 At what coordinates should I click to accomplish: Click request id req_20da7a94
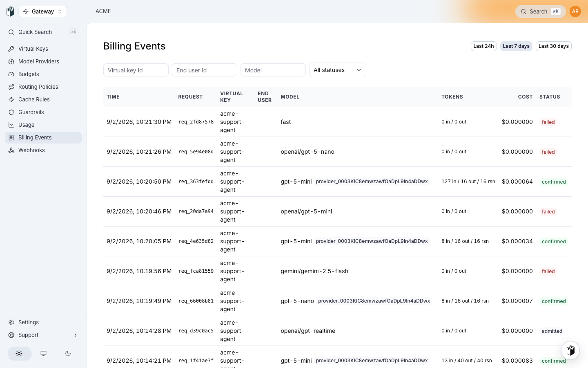pyautogui.click(x=196, y=211)
